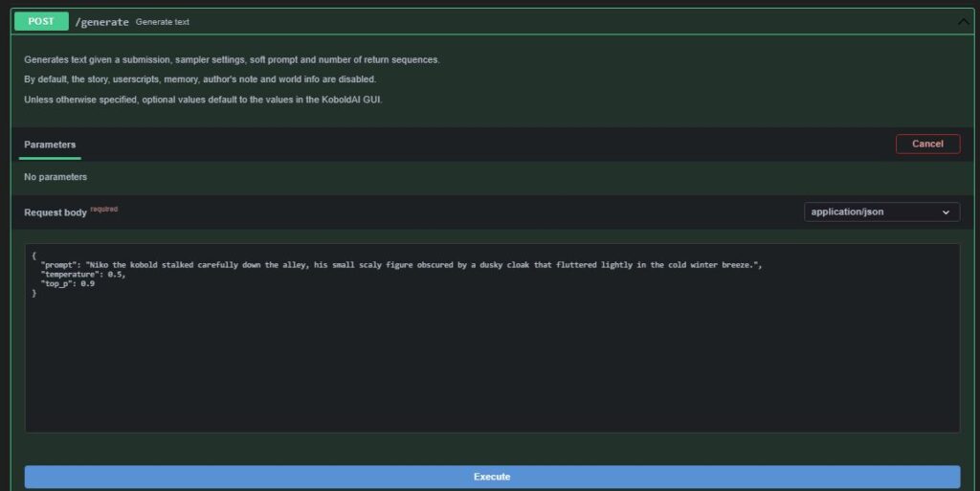Collapse the /generate endpoint with the chevron
This screenshot has height=491, width=980.
click(963, 22)
